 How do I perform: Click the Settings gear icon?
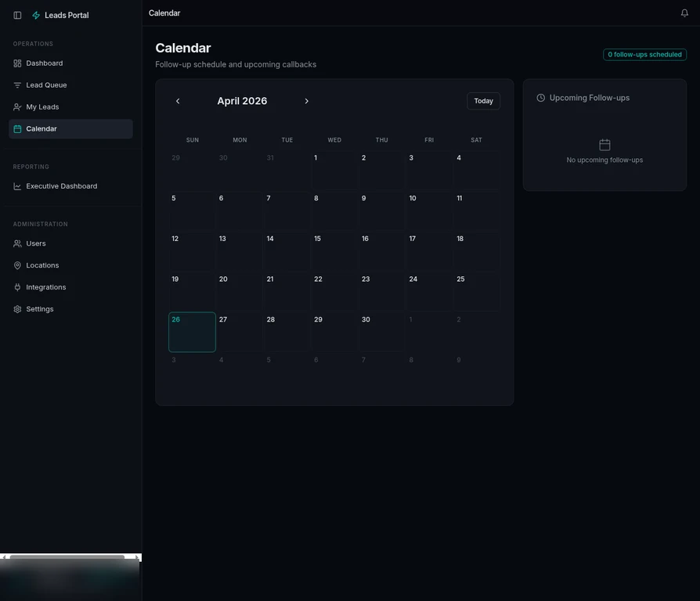(x=17, y=308)
